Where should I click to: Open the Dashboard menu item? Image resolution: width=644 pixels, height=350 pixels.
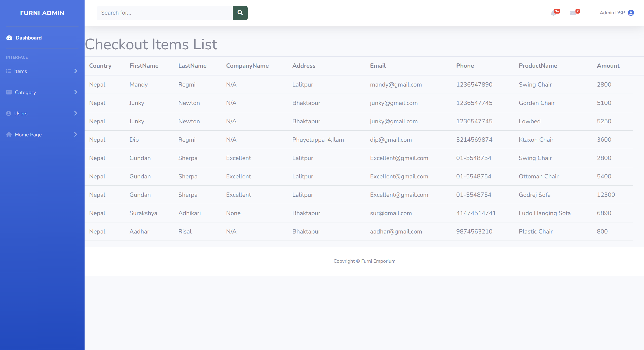28,38
